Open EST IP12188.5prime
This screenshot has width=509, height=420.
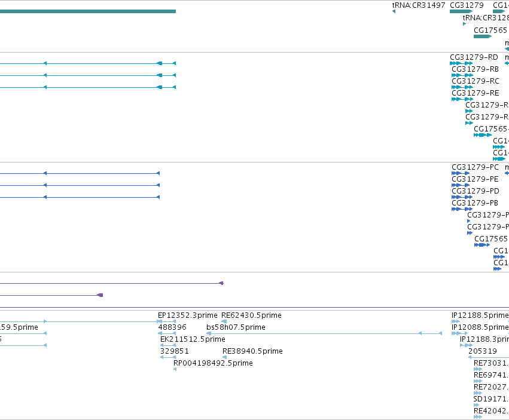click(x=480, y=315)
